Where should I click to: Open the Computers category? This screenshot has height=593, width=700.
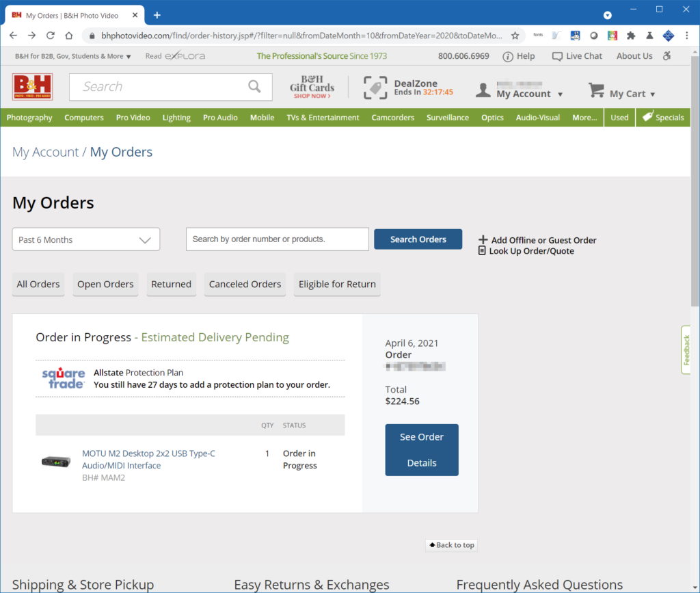pos(84,118)
